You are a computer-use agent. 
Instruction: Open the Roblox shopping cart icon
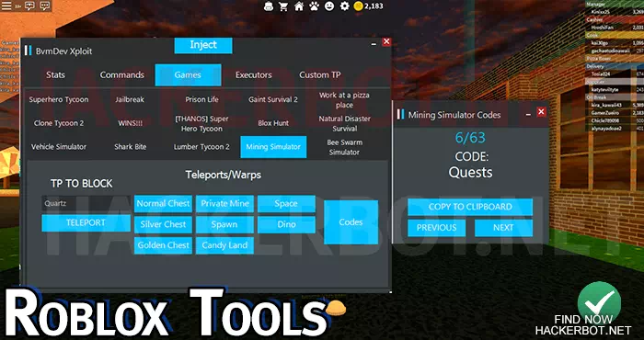(x=283, y=6)
